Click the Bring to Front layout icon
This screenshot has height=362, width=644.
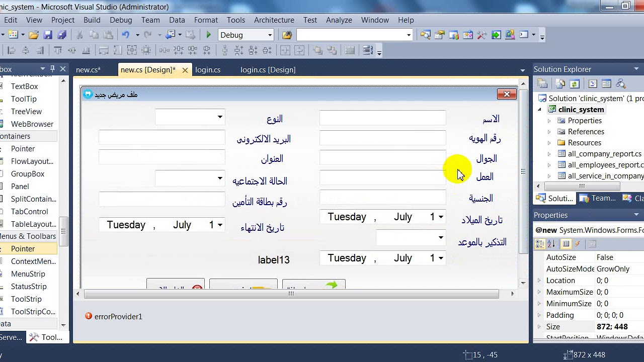(x=317, y=50)
